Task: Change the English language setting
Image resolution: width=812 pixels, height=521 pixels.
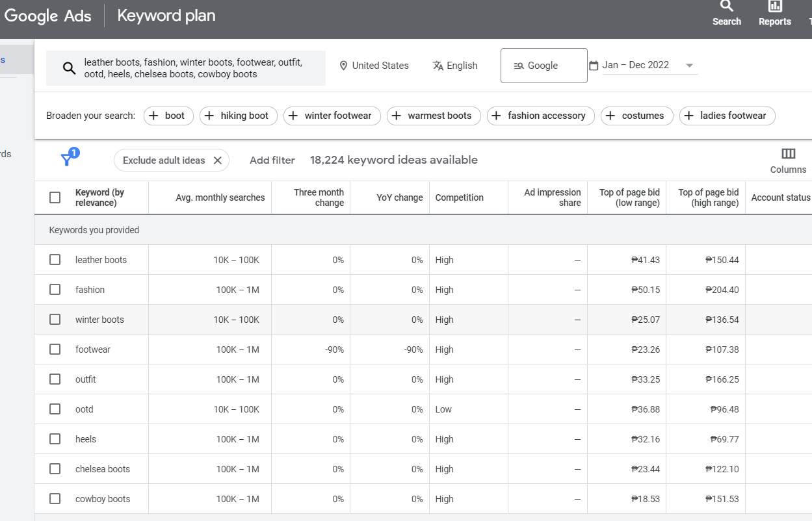Action: tap(455, 66)
